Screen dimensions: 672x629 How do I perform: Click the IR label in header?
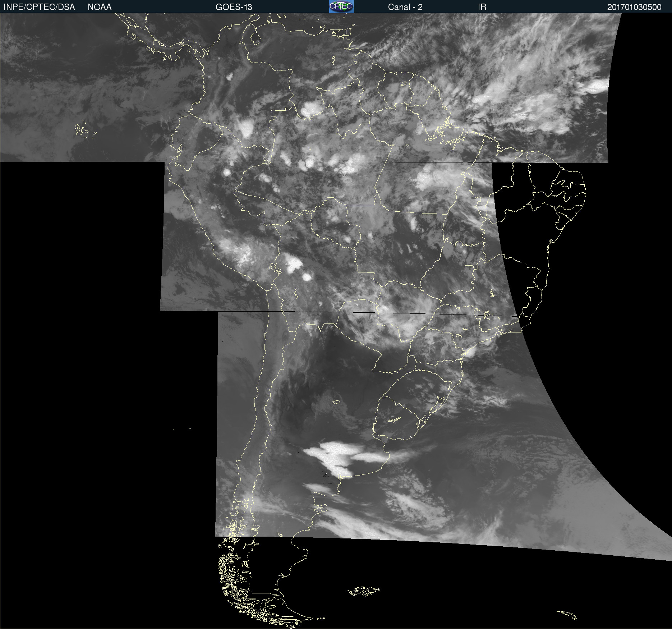pos(482,7)
